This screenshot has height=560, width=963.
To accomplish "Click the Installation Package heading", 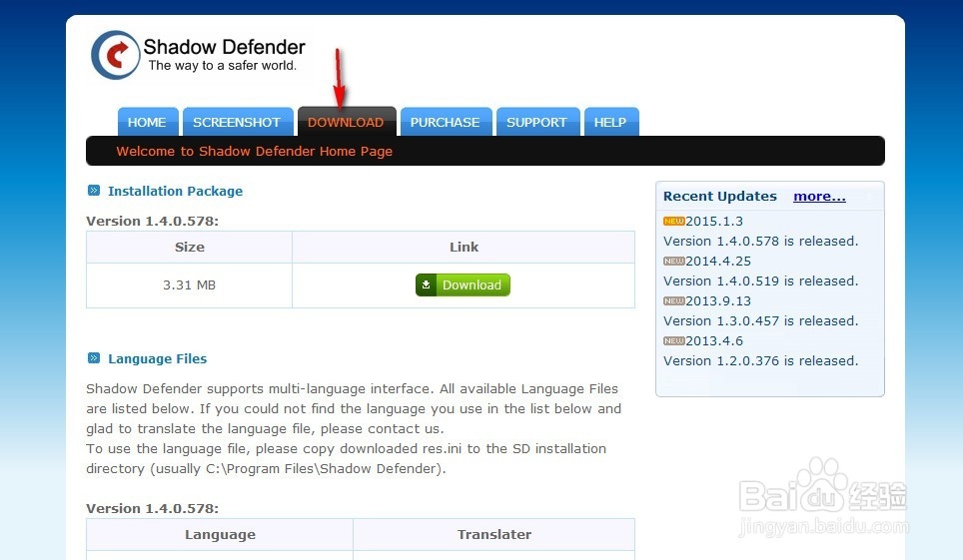I will point(175,191).
